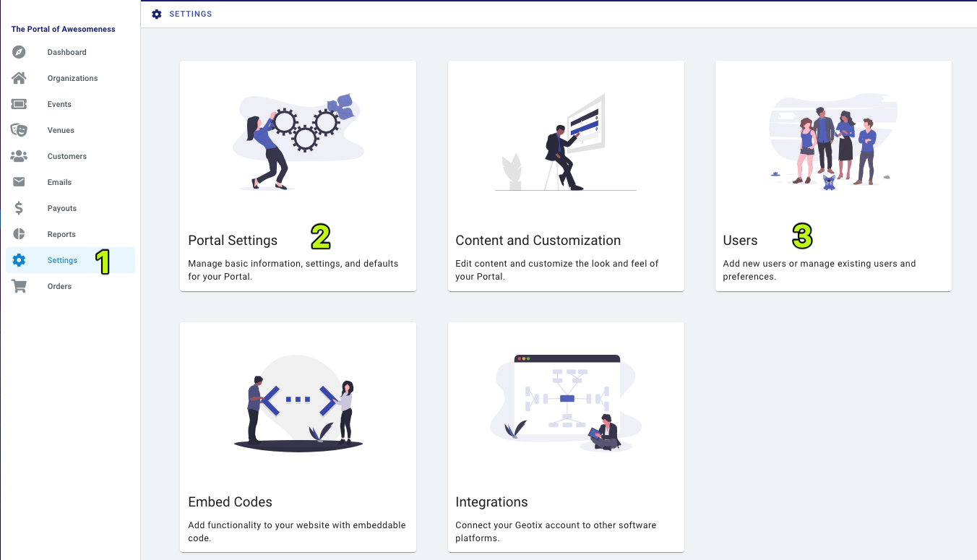This screenshot has height=560, width=977.
Task: Open Orders from the sidebar
Action: 70,286
